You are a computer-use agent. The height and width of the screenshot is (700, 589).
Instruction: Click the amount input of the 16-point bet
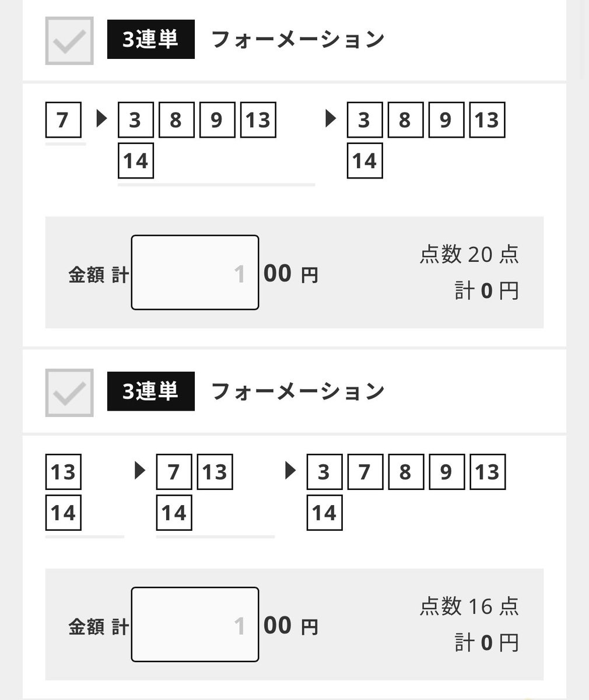[x=195, y=624]
